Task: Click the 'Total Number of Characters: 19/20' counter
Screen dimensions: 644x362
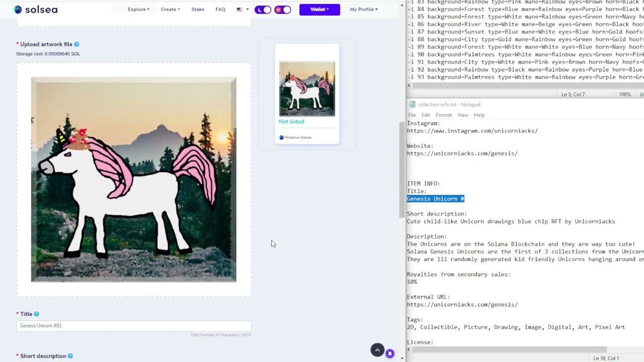Action: (x=221, y=335)
